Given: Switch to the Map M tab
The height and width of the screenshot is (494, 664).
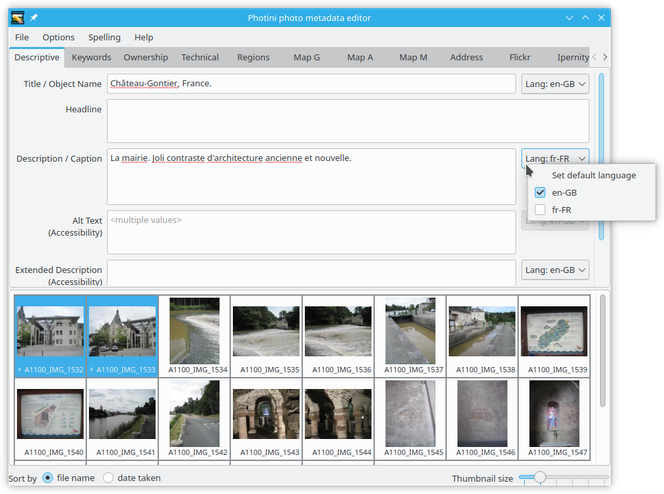Looking at the screenshot, I should (x=413, y=57).
